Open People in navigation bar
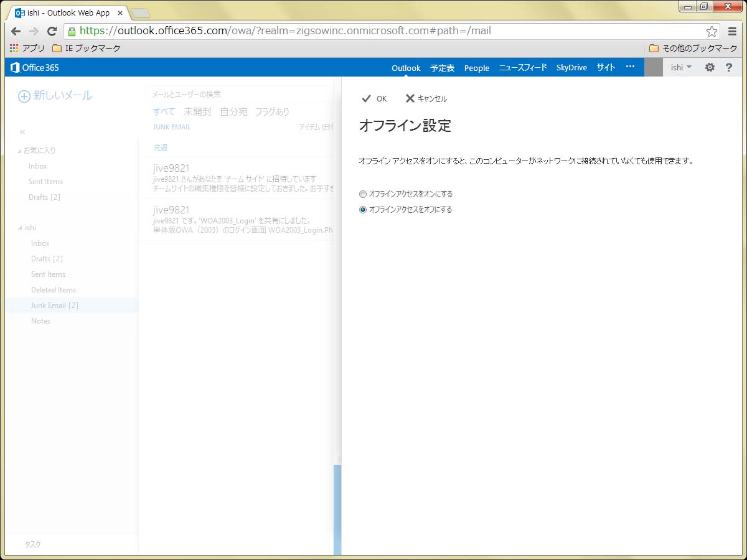 (x=477, y=68)
